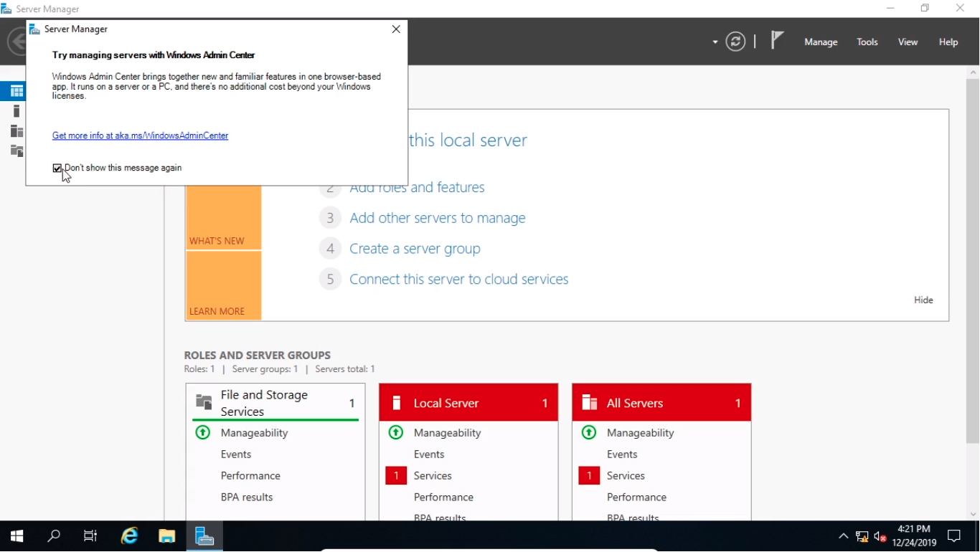Open File Explorer from taskbar
Screen dimensions: 980x552
click(167, 536)
